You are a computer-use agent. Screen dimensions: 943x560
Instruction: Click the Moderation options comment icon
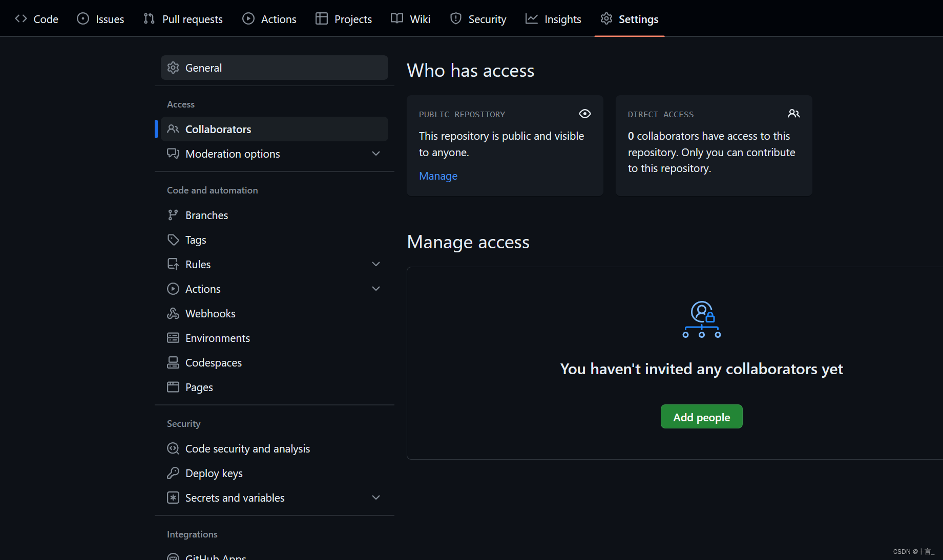pos(173,154)
